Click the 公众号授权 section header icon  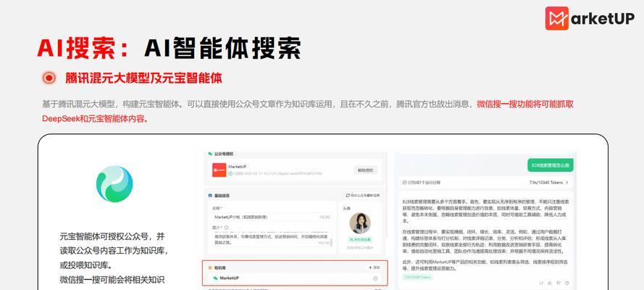(x=210, y=154)
